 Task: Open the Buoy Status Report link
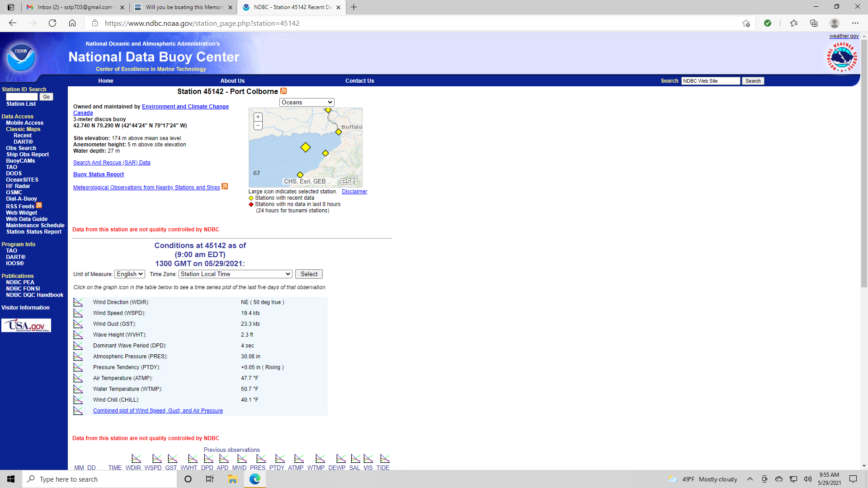[x=99, y=174]
